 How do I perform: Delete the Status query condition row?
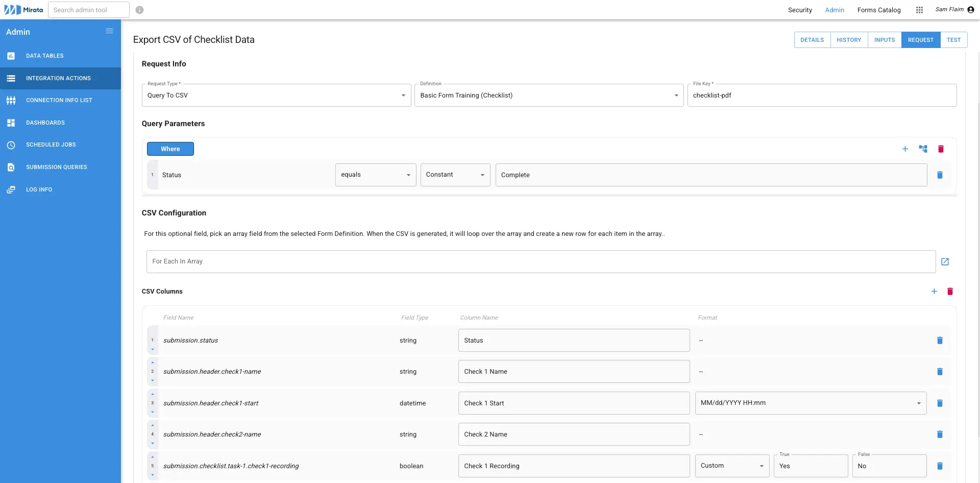tap(941, 175)
